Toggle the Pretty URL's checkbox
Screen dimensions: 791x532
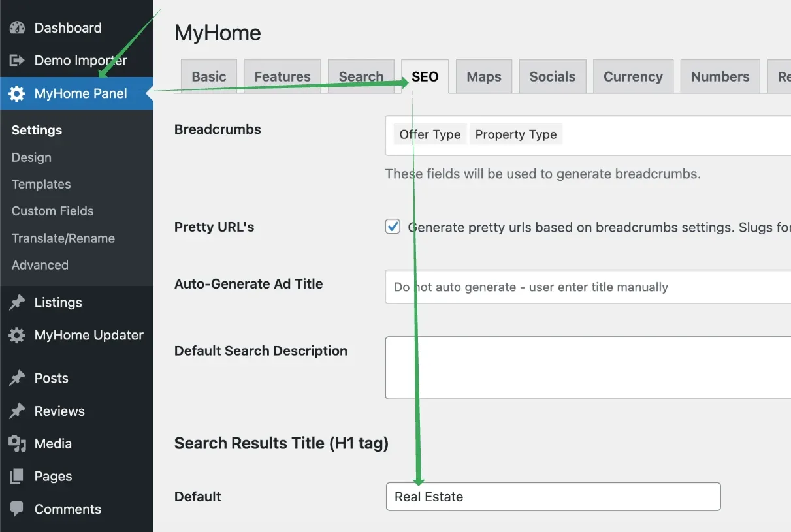tap(393, 227)
